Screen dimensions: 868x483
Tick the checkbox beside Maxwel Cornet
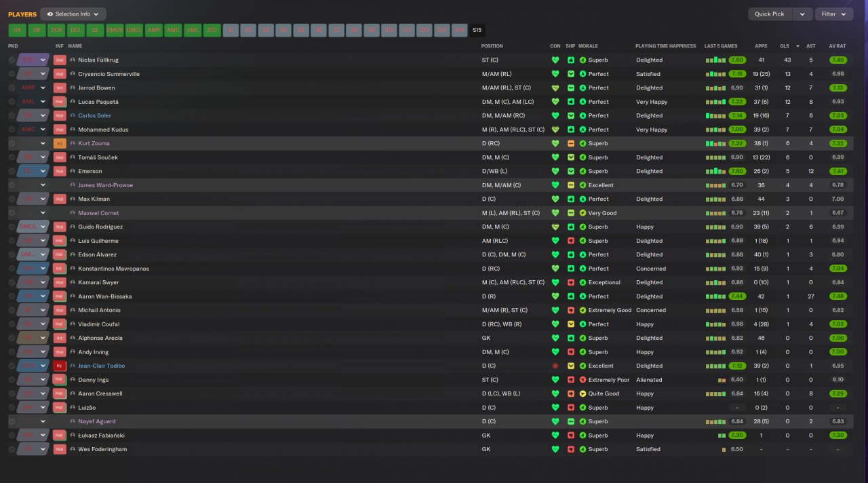tap(12, 213)
